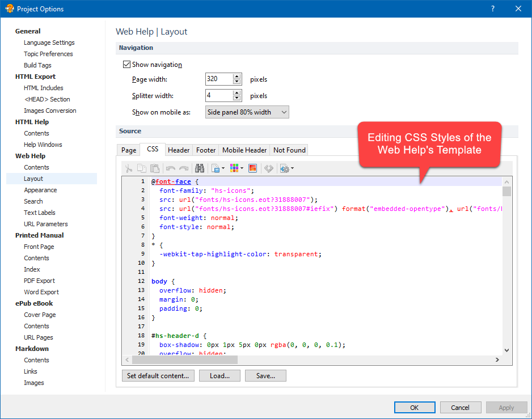Viewport: 532px width, 419px height.
Task: Switch to the Mobile Header tab
Action: point(244,150)
